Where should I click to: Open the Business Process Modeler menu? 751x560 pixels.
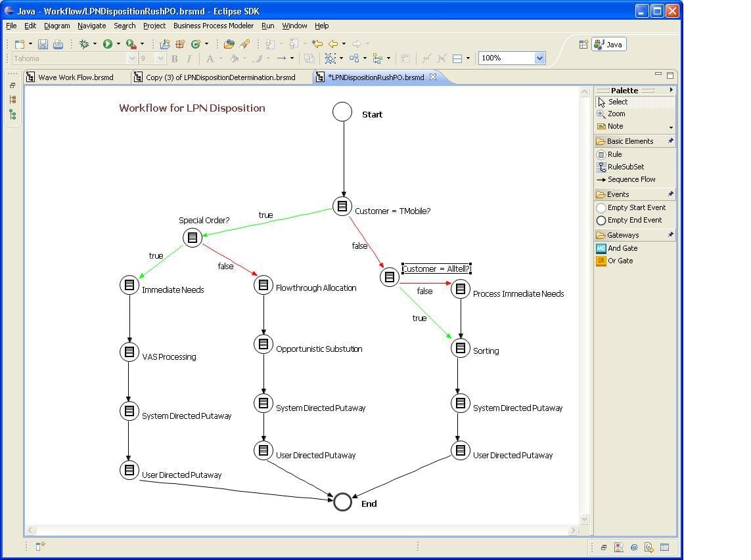214,26
